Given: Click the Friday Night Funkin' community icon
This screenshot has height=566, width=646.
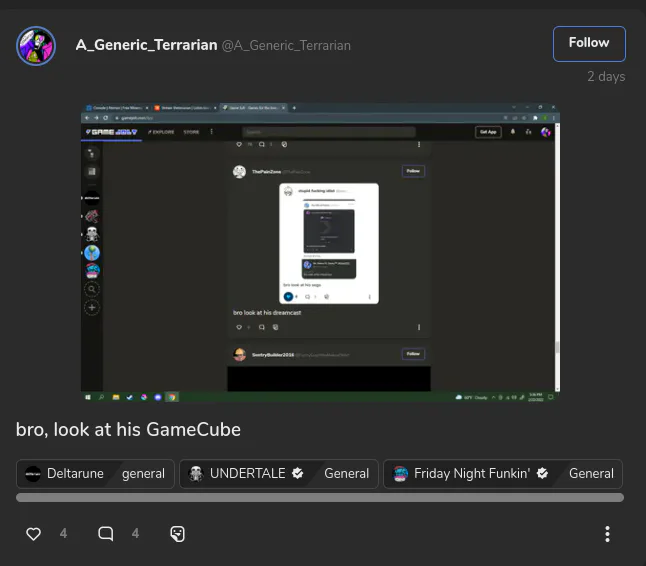Looking at the screenshot, I should (x=400, y=474).
